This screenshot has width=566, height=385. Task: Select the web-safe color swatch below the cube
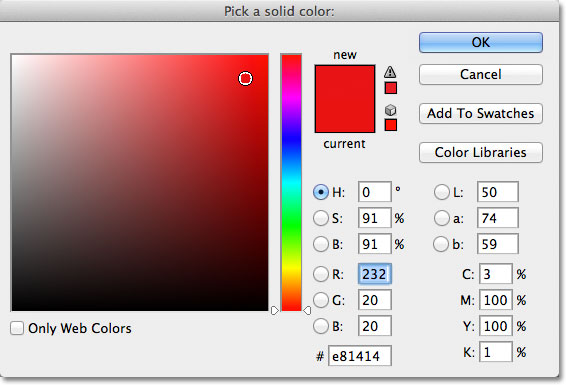pyautogui.click(x=391, y=125)
